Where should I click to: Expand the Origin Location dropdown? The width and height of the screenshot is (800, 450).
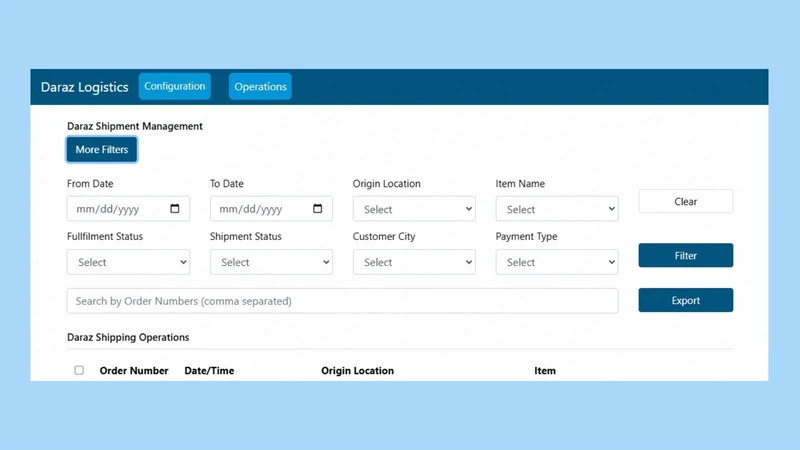pyautogui.click(x=414, y=209)
